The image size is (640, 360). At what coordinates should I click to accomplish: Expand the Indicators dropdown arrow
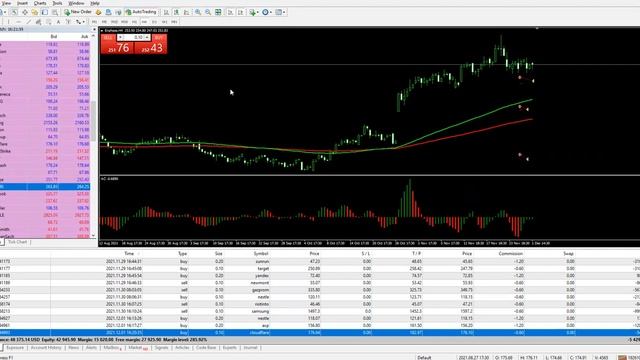point(258,12)
